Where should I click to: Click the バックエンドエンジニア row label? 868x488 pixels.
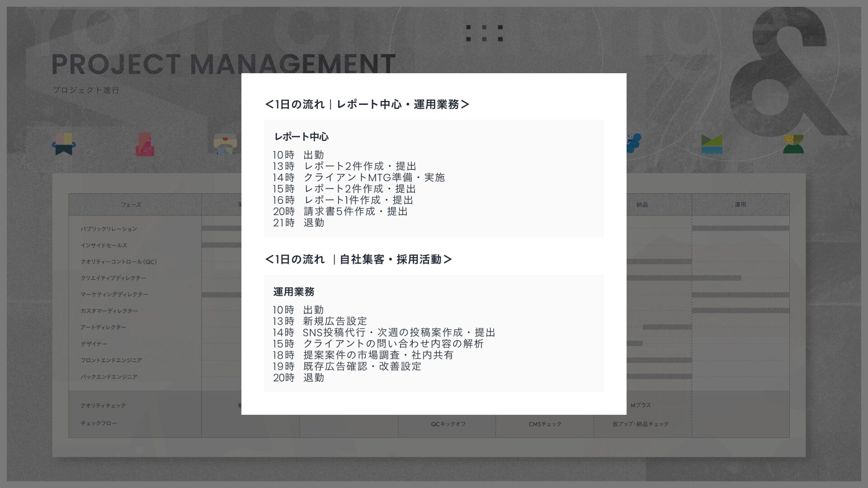(x=108, y=377)
